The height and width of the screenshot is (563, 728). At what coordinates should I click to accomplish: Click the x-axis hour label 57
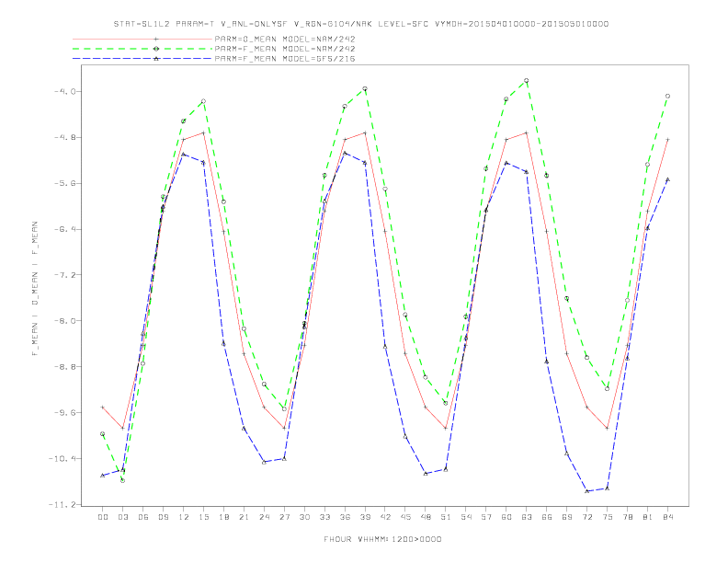click(x=486, y=517)
